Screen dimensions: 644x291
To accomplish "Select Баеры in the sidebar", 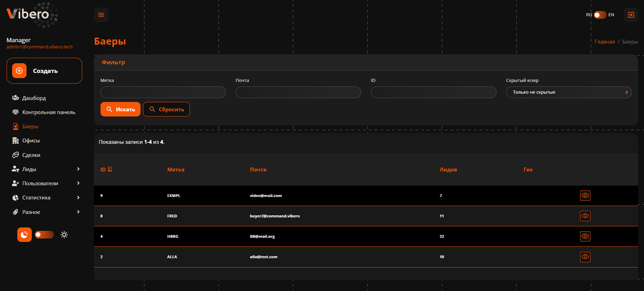I will point(30,126).
